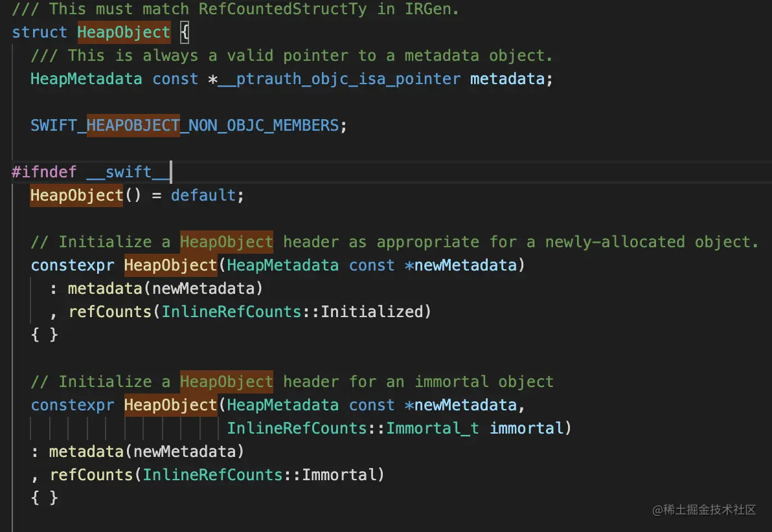Place cursor at the struct's opening brace

tap(185, 32)
